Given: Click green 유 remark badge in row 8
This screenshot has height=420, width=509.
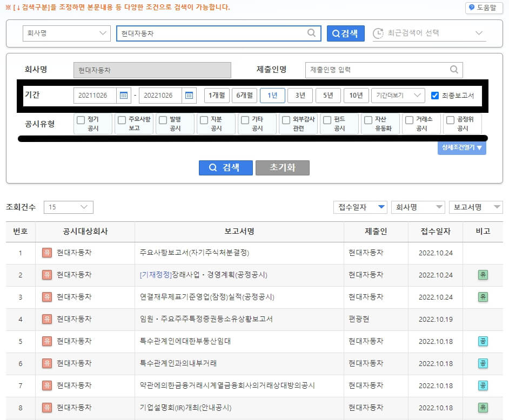Looking at the screenshot, I should pos(483,408).
